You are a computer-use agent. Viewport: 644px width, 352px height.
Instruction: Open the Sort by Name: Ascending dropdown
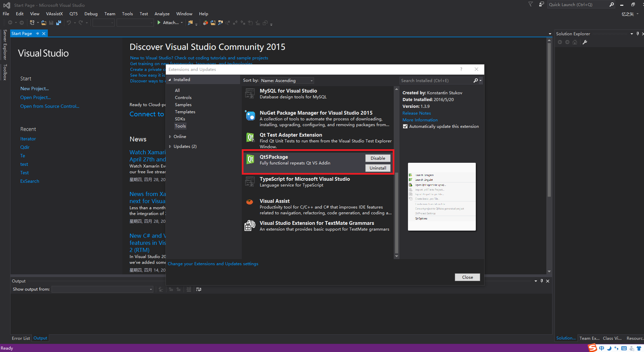pos(287,80)
